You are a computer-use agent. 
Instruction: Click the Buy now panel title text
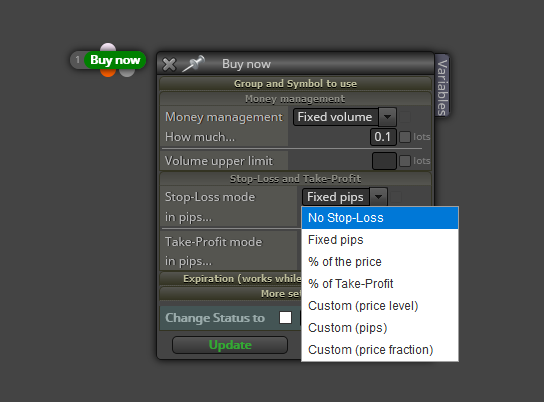246,64
